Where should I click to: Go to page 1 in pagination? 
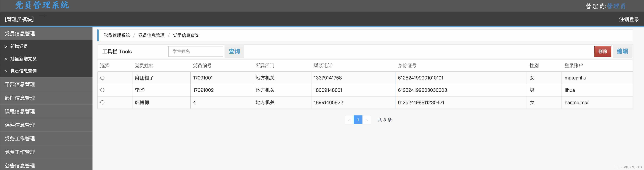358,120
